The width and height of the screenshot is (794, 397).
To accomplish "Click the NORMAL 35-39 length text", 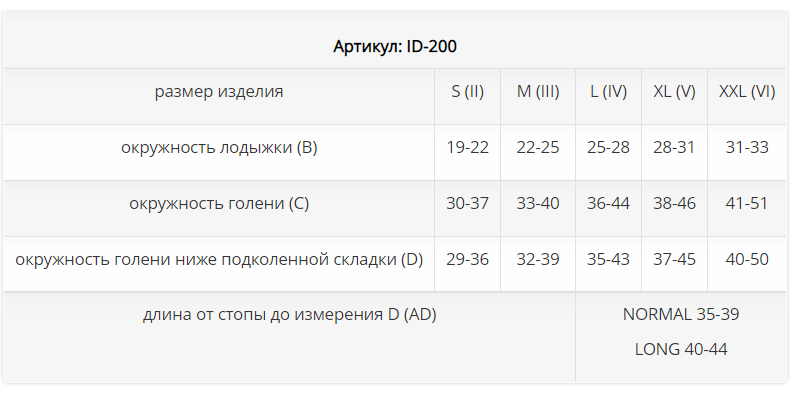I will coord(681,314).
